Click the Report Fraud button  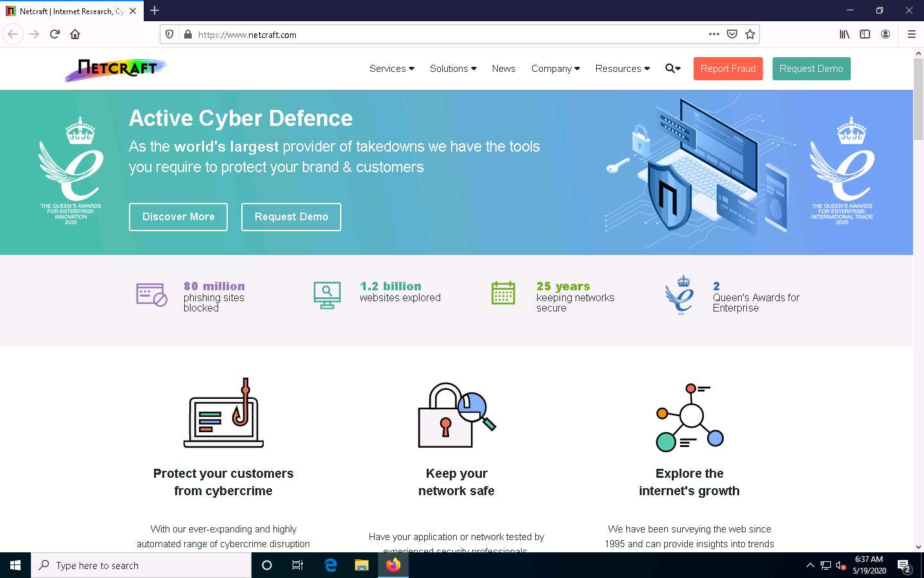point(728,69)
